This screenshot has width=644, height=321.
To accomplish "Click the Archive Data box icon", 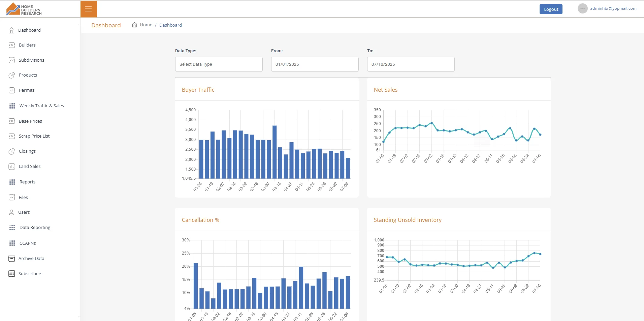I will tap(11, 259).
